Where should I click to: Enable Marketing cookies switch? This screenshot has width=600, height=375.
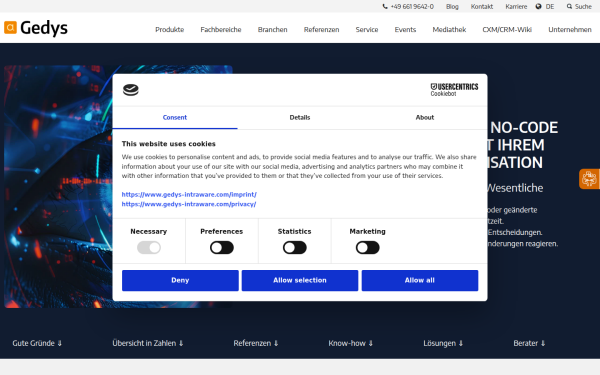pyautogui.click(x=367, y=248)
